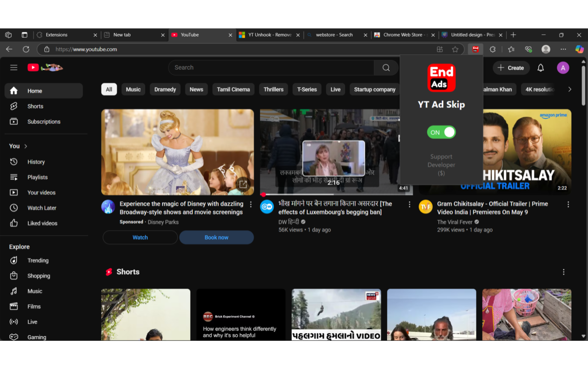588x368 pixels.
Task: Open Playlists in the sidebar
Action: point(44,177)
